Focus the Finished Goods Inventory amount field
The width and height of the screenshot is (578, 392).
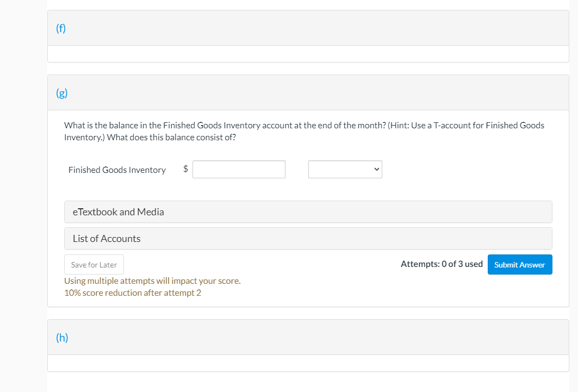click(239, 170)
